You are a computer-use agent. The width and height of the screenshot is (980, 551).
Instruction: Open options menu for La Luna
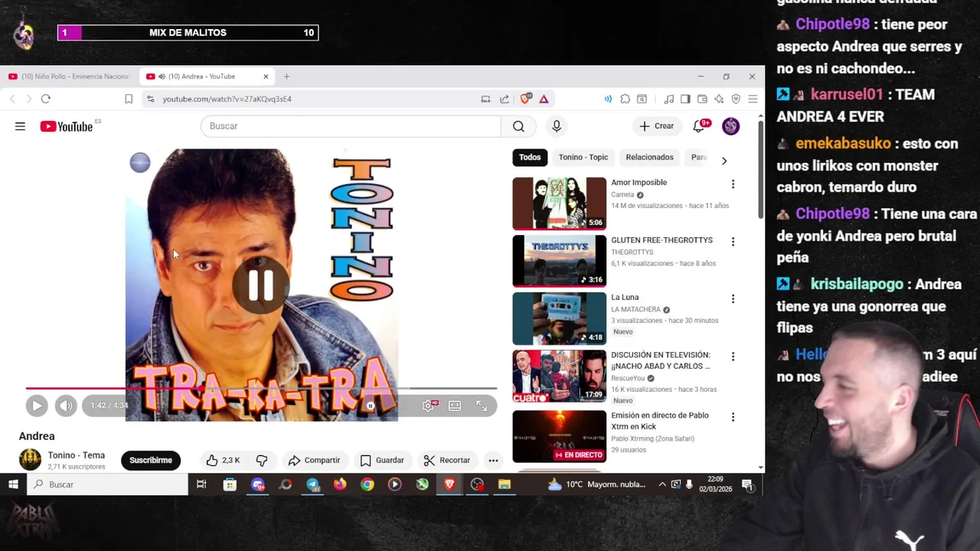coord(733,298)
